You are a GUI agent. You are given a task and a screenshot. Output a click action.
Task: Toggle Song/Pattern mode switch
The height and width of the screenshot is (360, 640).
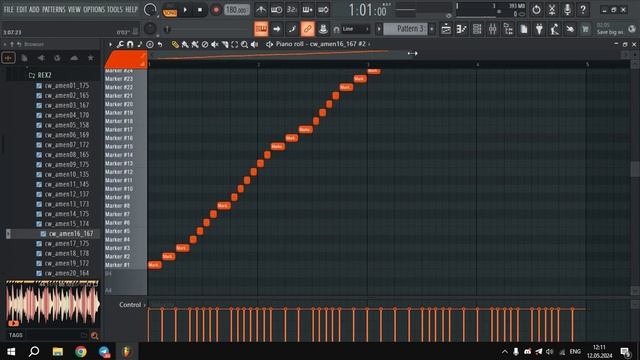tap(170, 10)
